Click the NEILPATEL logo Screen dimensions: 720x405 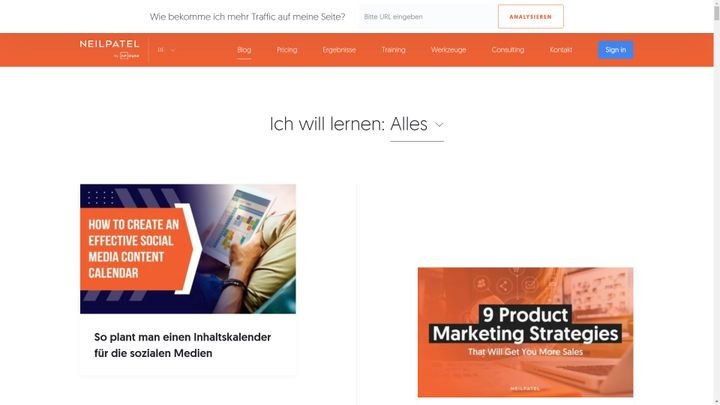coord(109,44)
